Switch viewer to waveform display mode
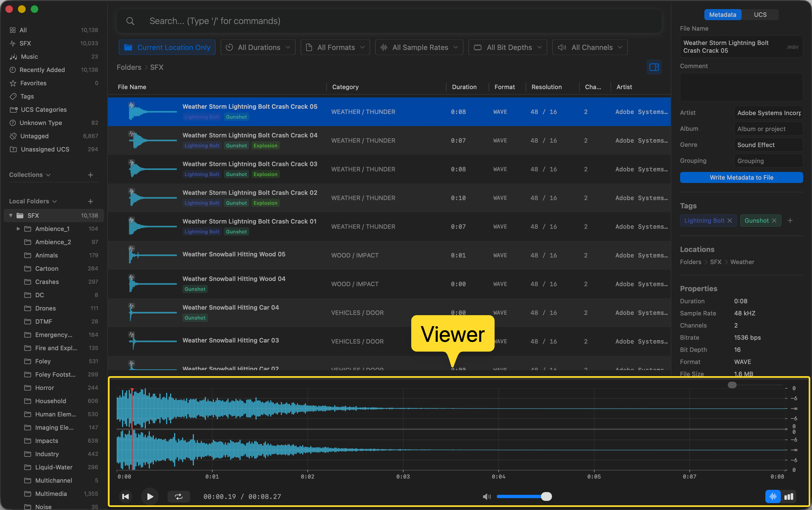 773,496
